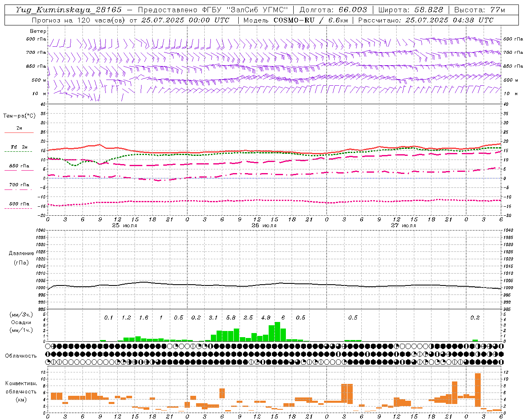525x420 pixels.
Task: Select the text 'Долгота: 66.003'
Action: (333, 10)
